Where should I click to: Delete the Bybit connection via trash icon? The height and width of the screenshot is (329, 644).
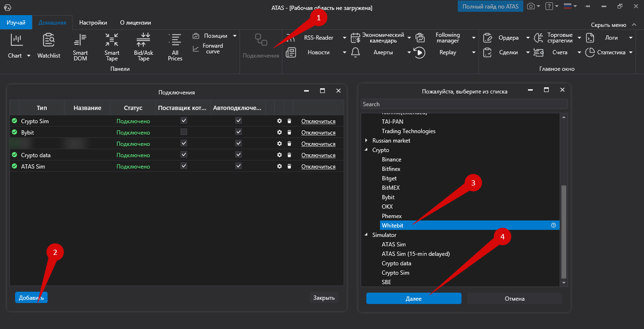pyautogui.click(x=289, y=133)
